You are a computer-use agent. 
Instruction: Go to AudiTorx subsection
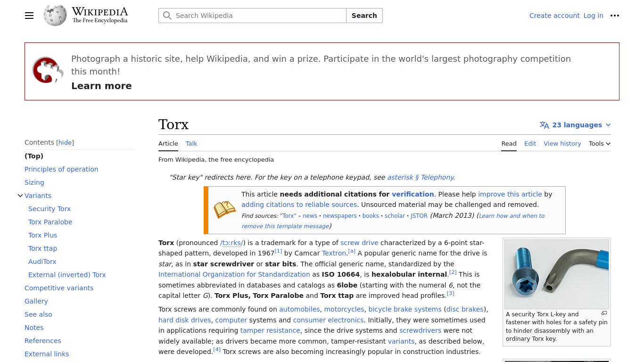[42, 262]
